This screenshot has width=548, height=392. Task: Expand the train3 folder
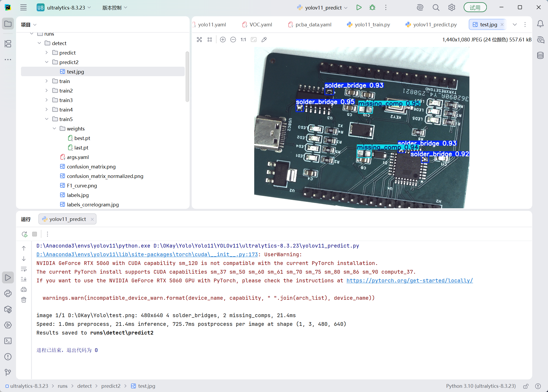46,100
